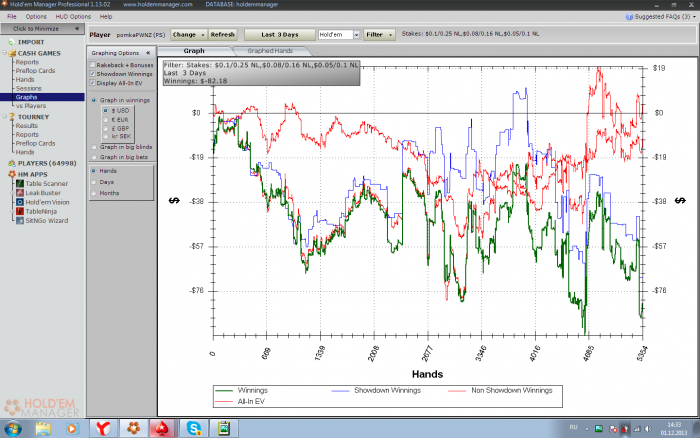The height and width of the screenshot is (438, 700).
Task: Open Cash Games Preflop Cards
Action: click(x=35, y=71)
